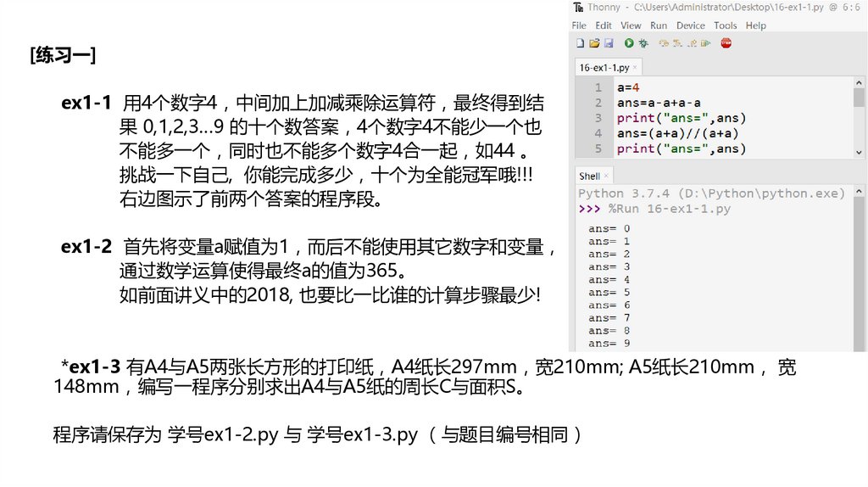Click the print statement on line 3
The width and height of the screenshot is (868, 487).
(682, 118)
